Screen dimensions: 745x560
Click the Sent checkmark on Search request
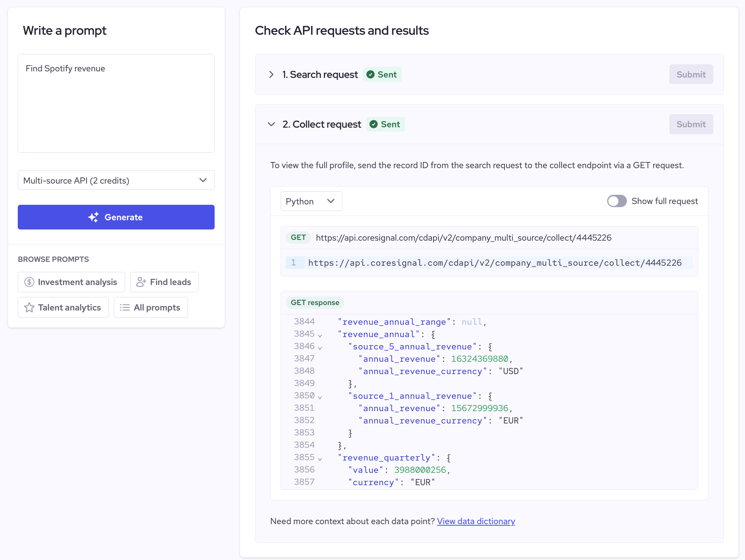point(371,74)
